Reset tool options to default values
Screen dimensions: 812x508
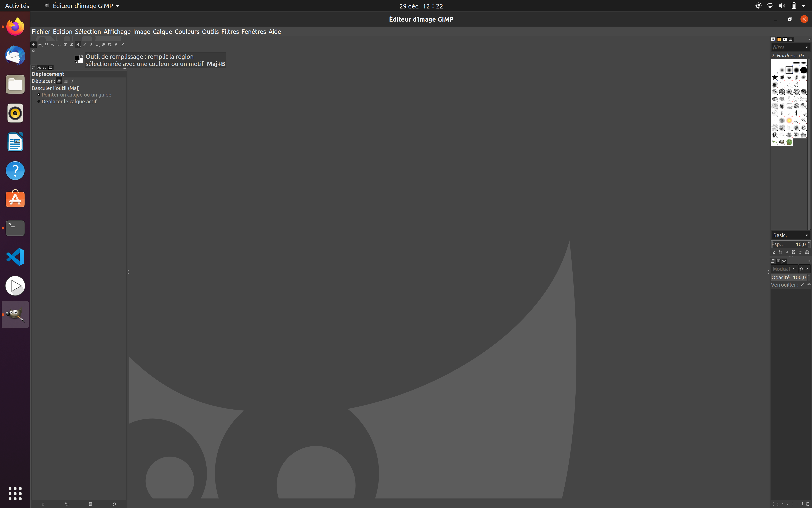pyautogui.click(x=114, y=504)
